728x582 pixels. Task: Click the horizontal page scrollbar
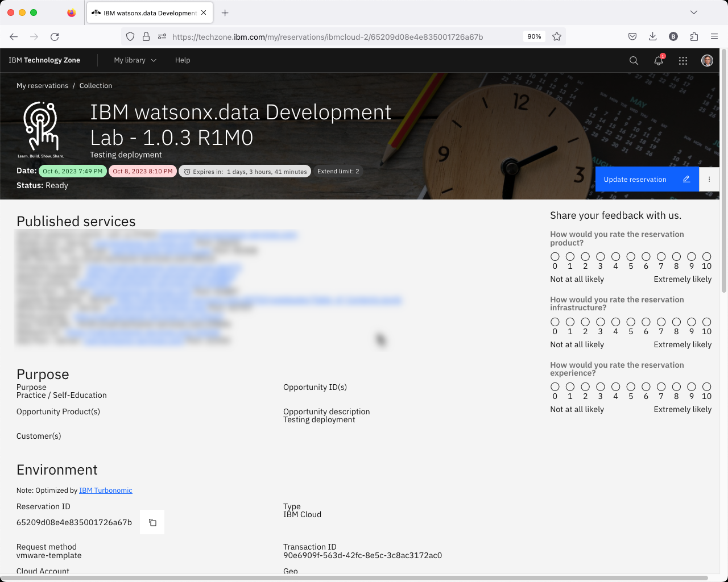pyautogui.click(x=355, y=578)
